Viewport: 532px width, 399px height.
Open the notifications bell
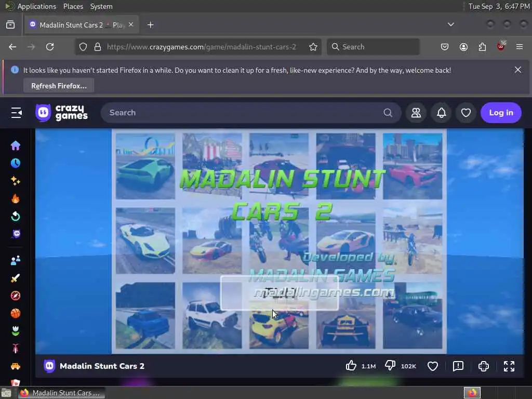(x=441, y=113)
